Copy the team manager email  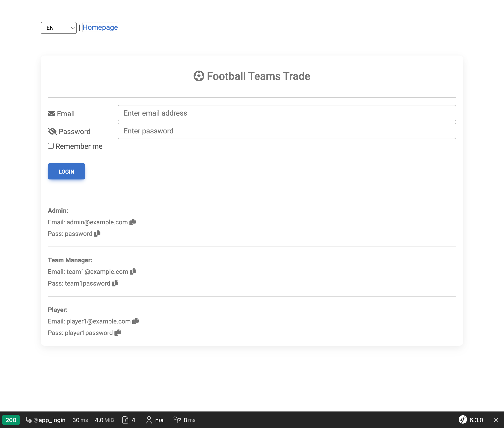click(x=133, y=272)
